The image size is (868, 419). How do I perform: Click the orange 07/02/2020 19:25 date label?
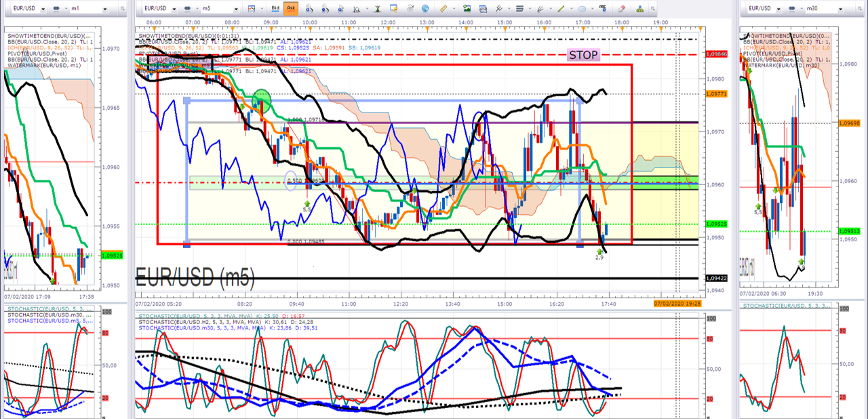(x=677, y=302)
